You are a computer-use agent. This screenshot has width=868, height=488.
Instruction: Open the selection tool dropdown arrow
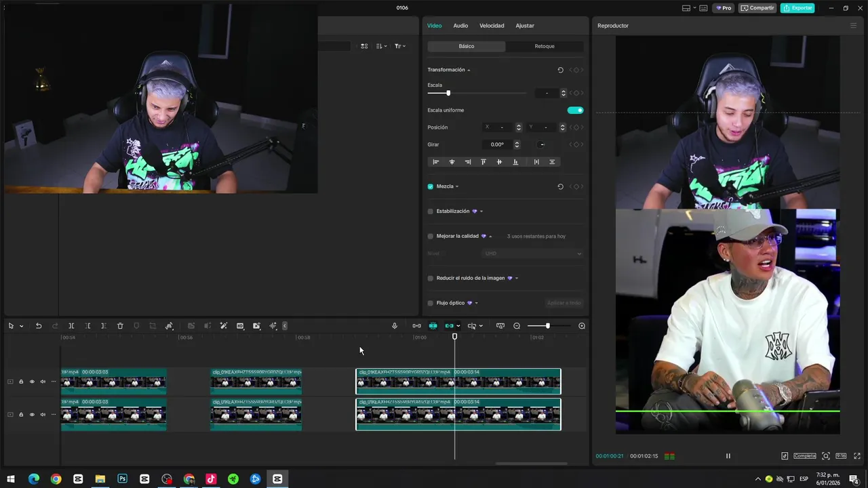tap(21, 326)
